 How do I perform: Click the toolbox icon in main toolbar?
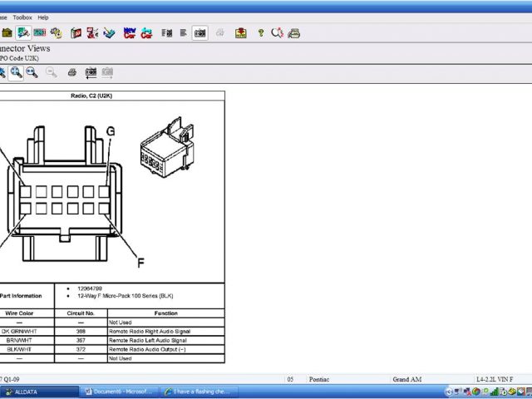7,33
